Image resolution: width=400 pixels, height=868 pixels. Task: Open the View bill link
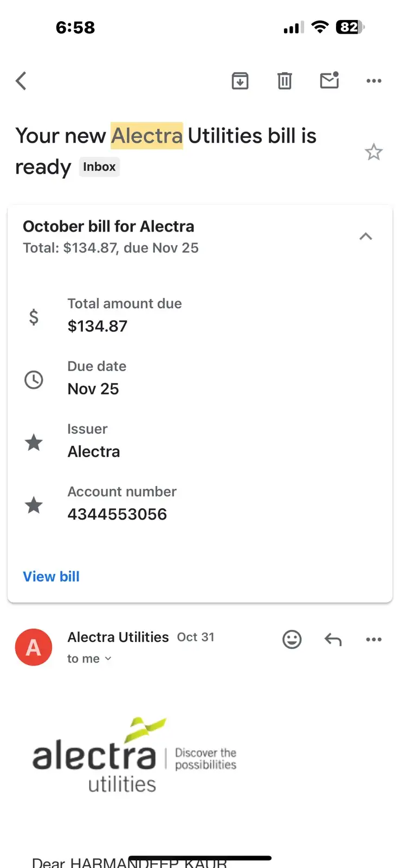[51, 577]
